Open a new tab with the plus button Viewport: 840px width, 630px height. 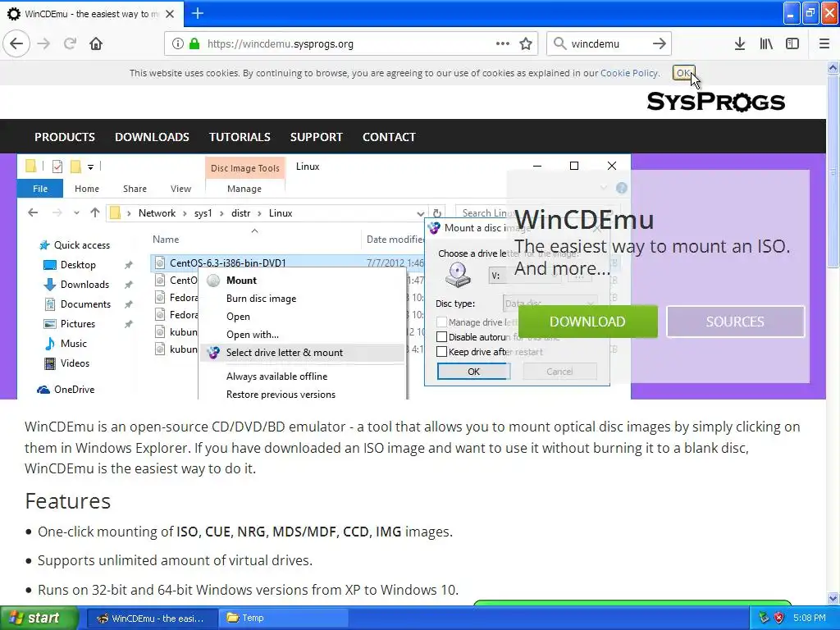[197, 13]
